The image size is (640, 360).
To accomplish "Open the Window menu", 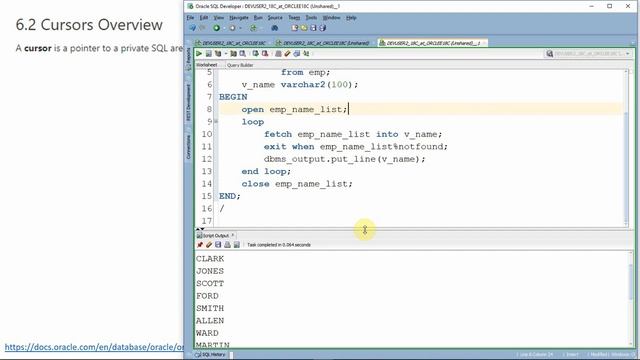I will pyautogui.click(x=331, y=18).
